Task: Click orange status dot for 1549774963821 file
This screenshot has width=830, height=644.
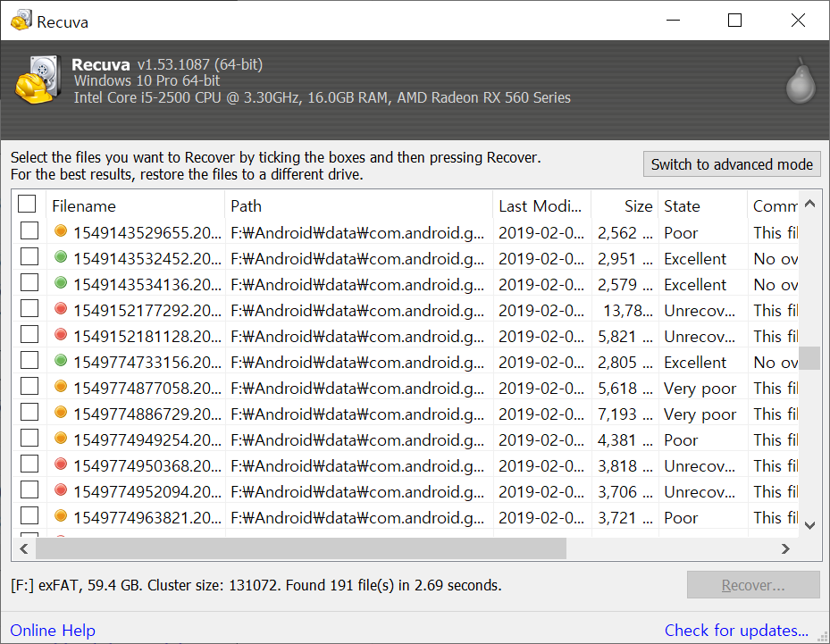Action: click(61, 515)
